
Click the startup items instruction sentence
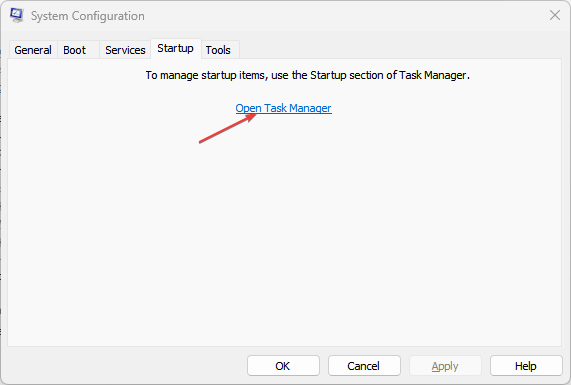pyautogui.click(x=308, y=75)
